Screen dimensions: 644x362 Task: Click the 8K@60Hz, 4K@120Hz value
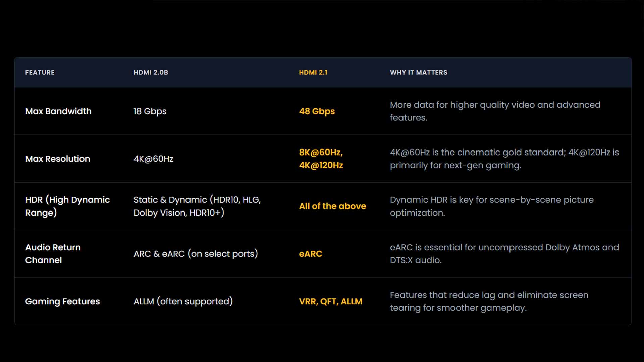(321, 159)
